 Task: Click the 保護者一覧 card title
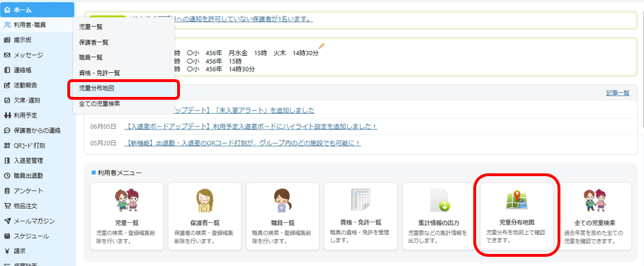click(x=205, y=223)
